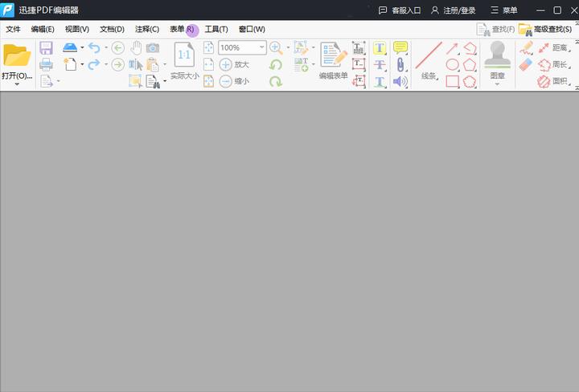
Task: Click the sound speaker annotation icon
Action: (x=400, y=81)
